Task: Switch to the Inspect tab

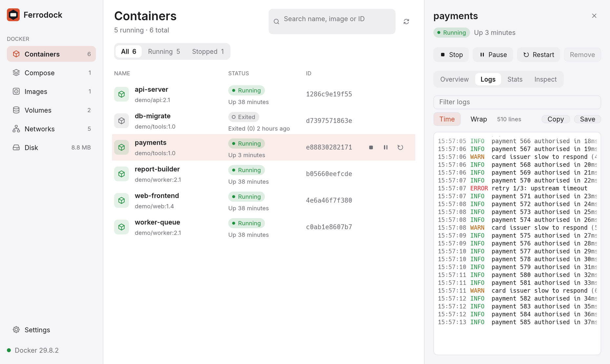Action: 545,79
